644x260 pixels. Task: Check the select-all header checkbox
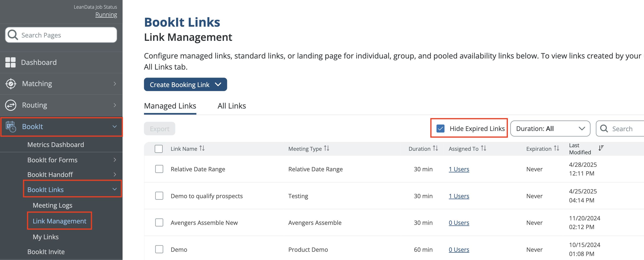tap(159, 149)
